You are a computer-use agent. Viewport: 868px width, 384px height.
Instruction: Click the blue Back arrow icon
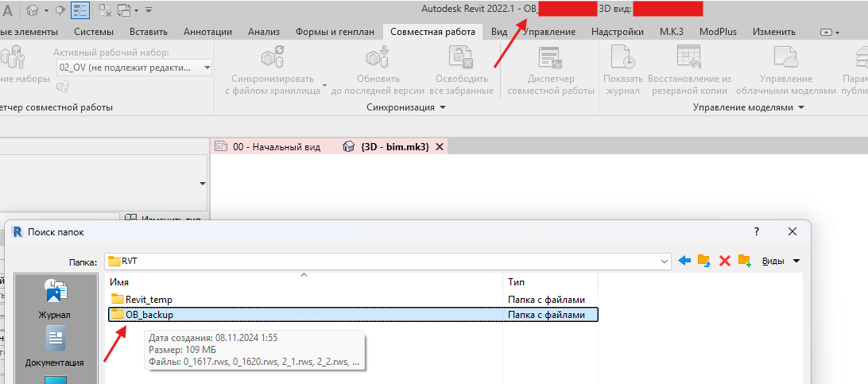[684, 261]
